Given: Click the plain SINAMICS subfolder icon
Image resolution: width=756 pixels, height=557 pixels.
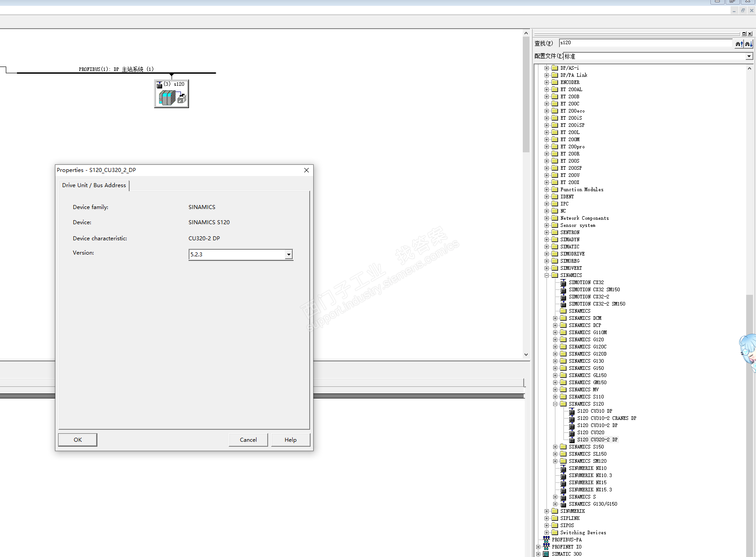Looking at the screenshot, I should [x=563, y=311].
